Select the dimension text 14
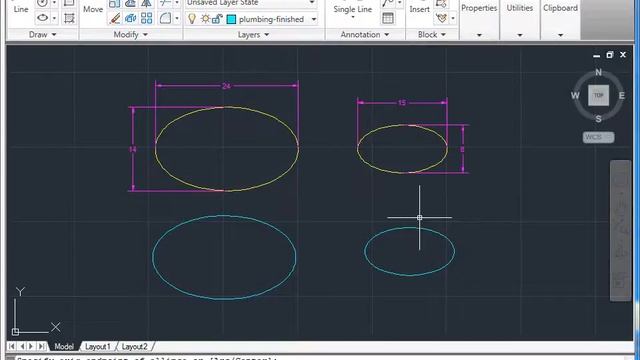Image resolution: width=640 pixels, height=360 pixels. coord(133,150)
